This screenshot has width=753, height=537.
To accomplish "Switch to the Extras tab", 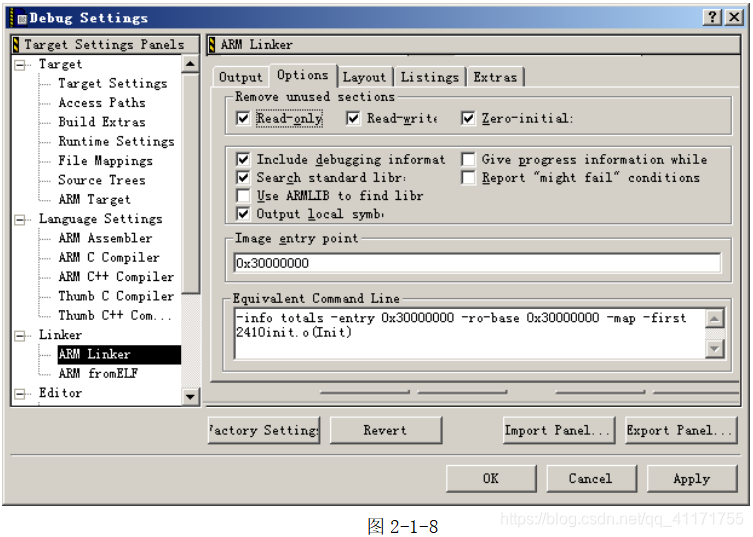I will point(495,77).
